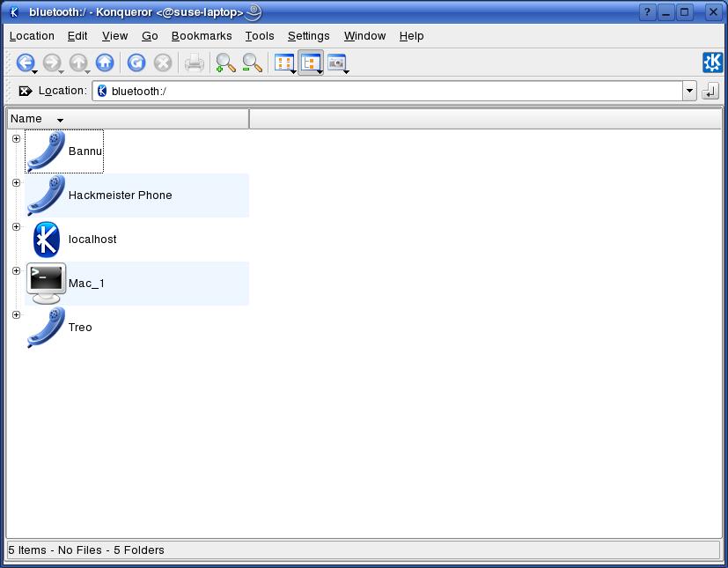Reload the current bluetooth listing
Viewport: 728px width, 568px height.
pos(136,63)
